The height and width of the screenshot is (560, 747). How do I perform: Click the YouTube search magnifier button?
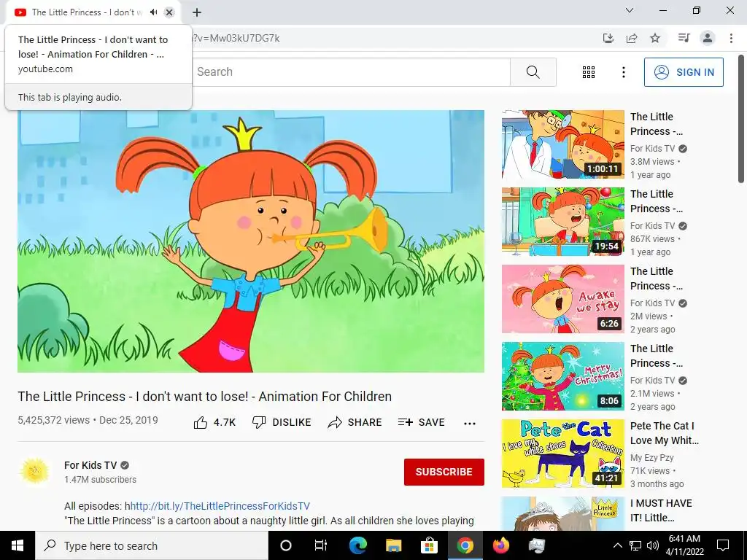click(x=533, y=72)
